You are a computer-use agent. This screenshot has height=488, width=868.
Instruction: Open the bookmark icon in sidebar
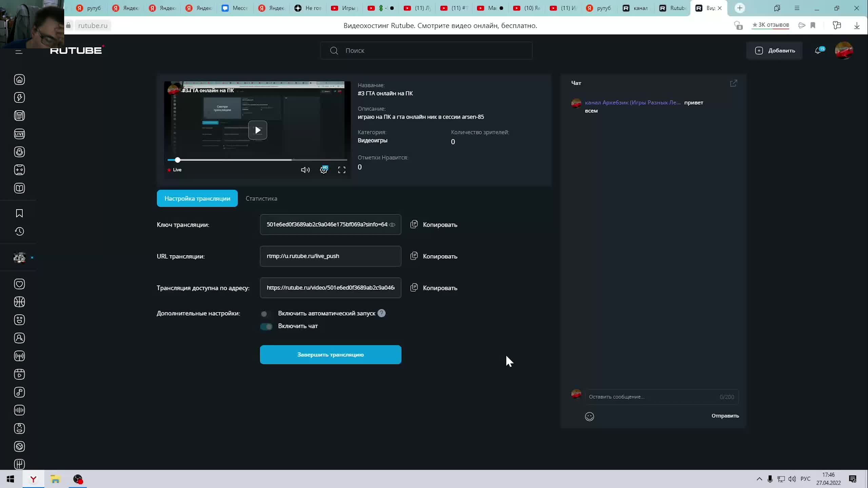pos(19,213)
